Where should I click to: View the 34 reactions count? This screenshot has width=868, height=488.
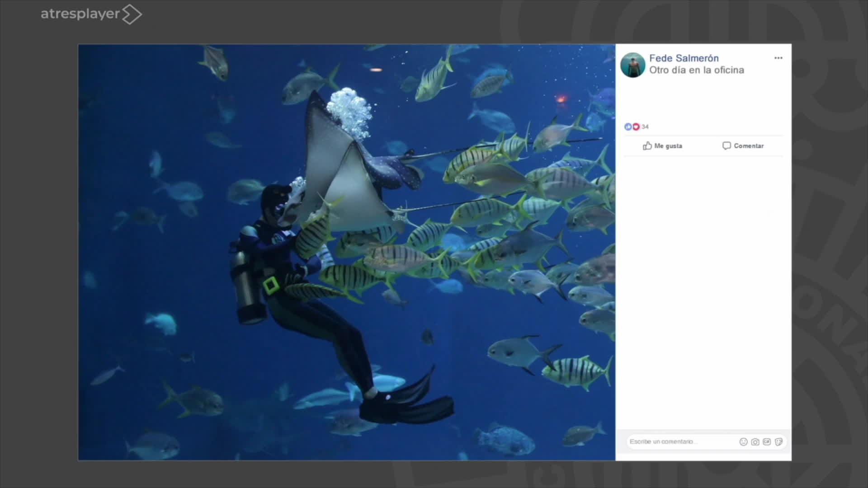645,127
